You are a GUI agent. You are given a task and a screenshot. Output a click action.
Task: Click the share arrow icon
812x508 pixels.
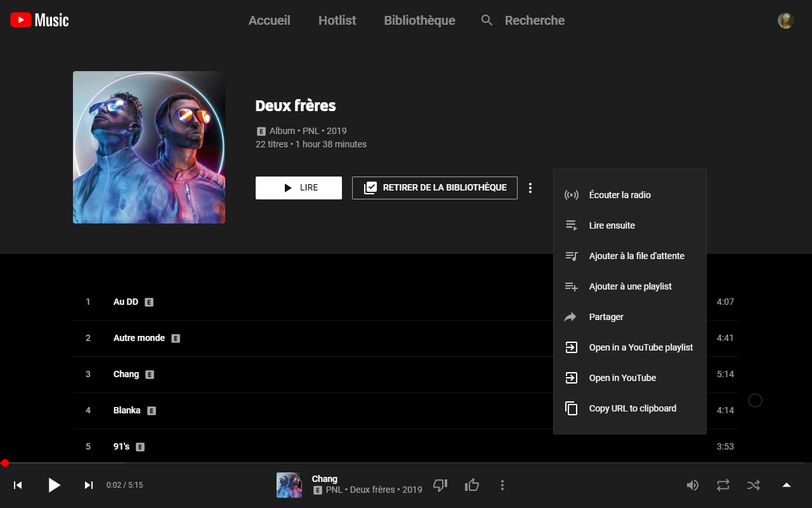point(572,317)
